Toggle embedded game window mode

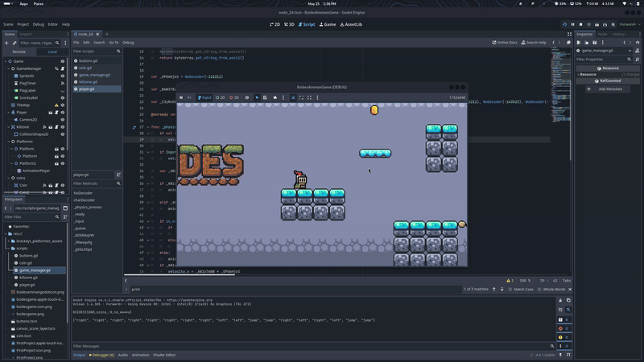293,97
